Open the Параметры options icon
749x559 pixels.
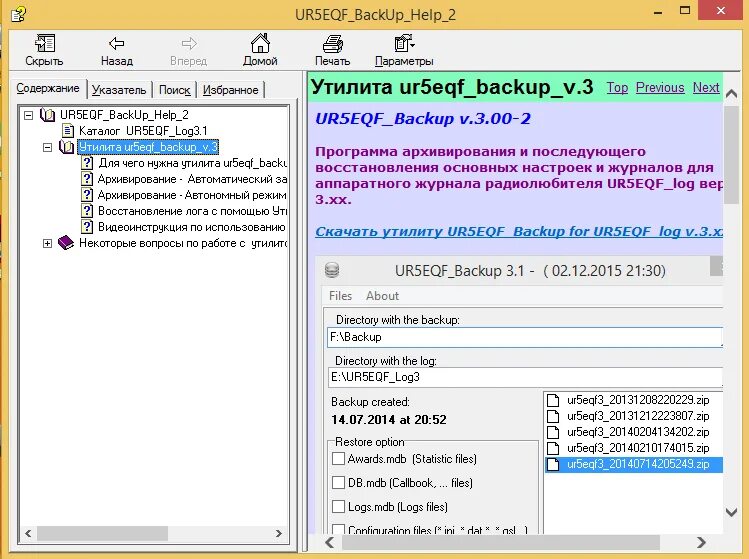coord(404,43)
